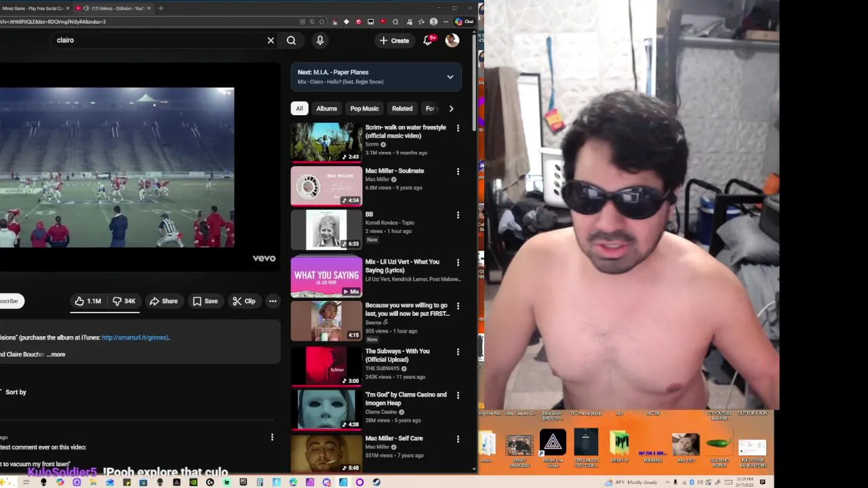The width and height of the screenshot is (868, 488).
Task: Open Scrim walk on water freestyle thumbnail
Action: click(327, 142)
